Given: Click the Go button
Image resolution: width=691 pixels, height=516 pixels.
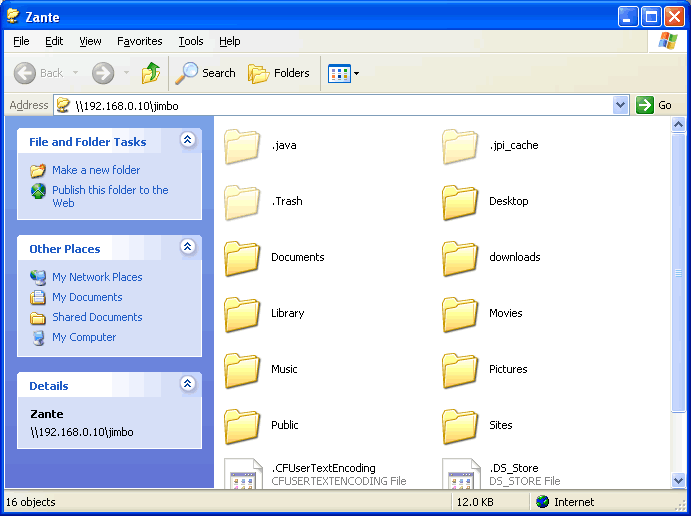Looking at the screenshot, I should [x=654, y=105].
